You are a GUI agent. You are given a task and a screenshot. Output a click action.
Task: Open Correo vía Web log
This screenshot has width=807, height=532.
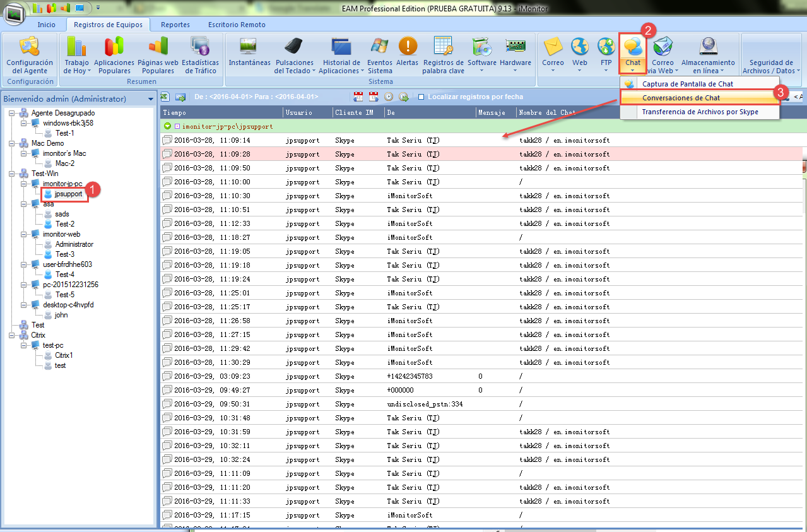point(663,56)
